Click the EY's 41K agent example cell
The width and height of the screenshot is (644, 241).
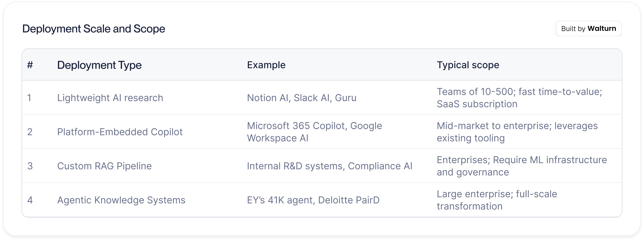pos(313,200)
